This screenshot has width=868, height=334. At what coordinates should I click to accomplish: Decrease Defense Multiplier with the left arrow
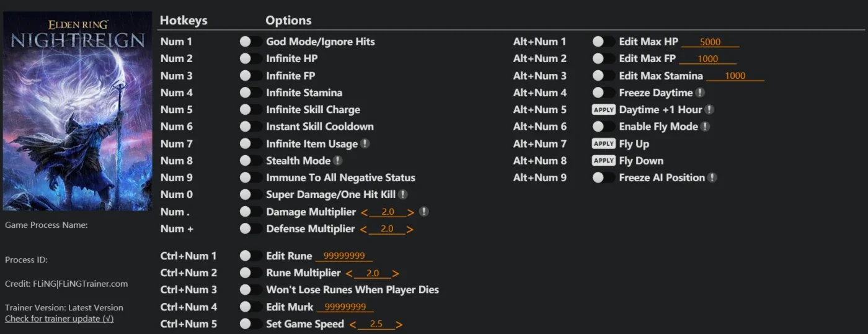pyautogui.click(x=364, y=229)
